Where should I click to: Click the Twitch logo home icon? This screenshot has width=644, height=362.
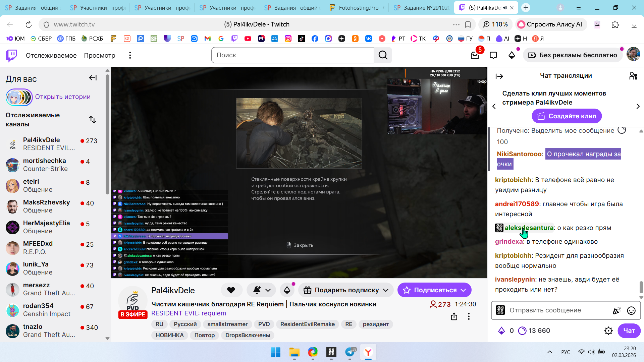point(11,55)
